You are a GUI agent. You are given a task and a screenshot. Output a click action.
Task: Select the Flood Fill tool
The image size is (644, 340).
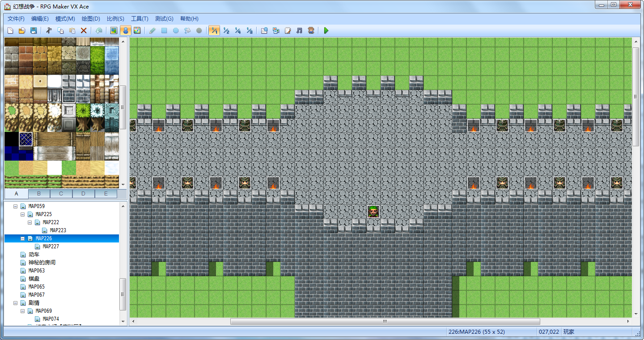[187, 30]
